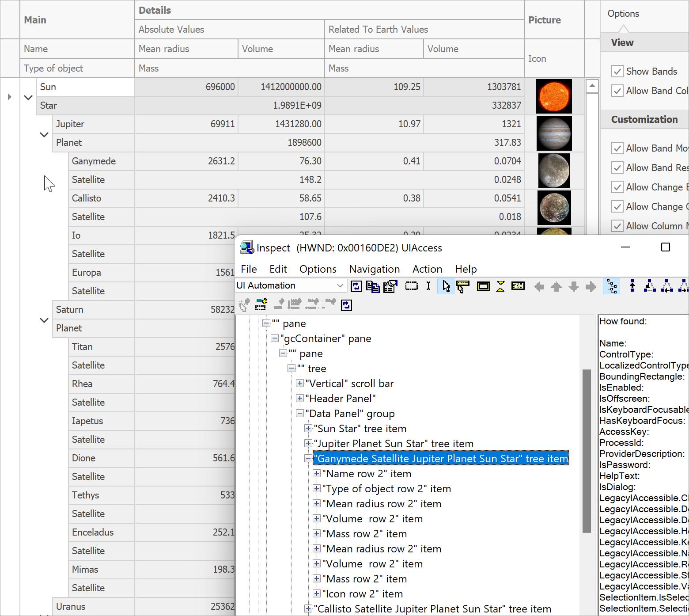Toggle the Watch Cursor arrow tool

446,286
